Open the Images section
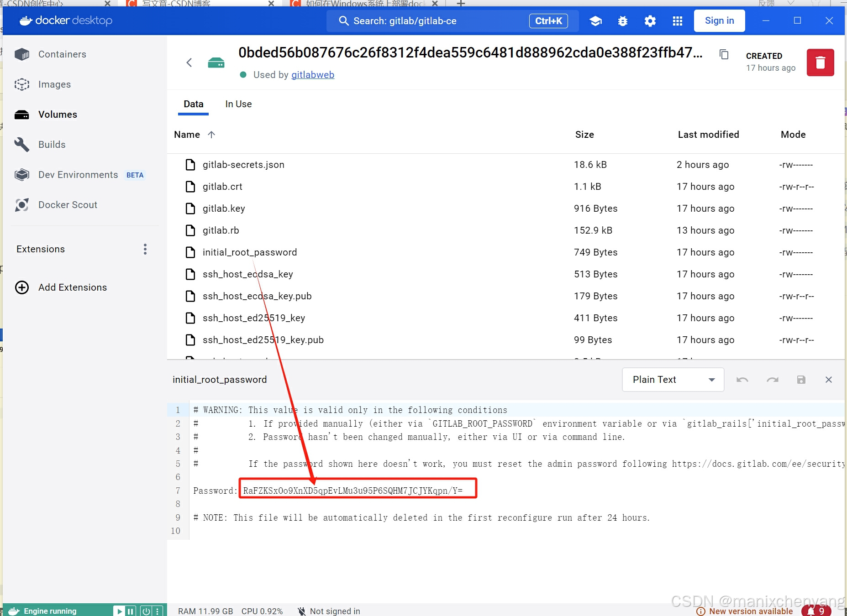Screen dimensions: 847x616 pos(54,84)
